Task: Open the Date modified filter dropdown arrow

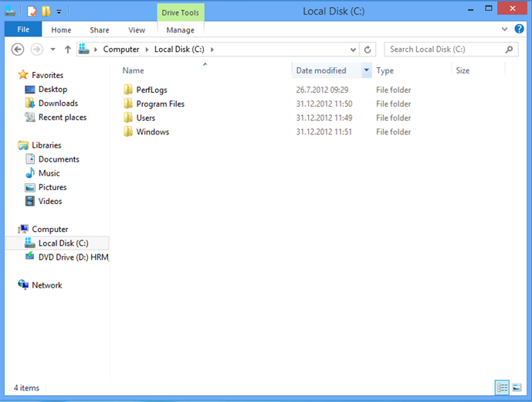Action: click(x=367, y=70)
